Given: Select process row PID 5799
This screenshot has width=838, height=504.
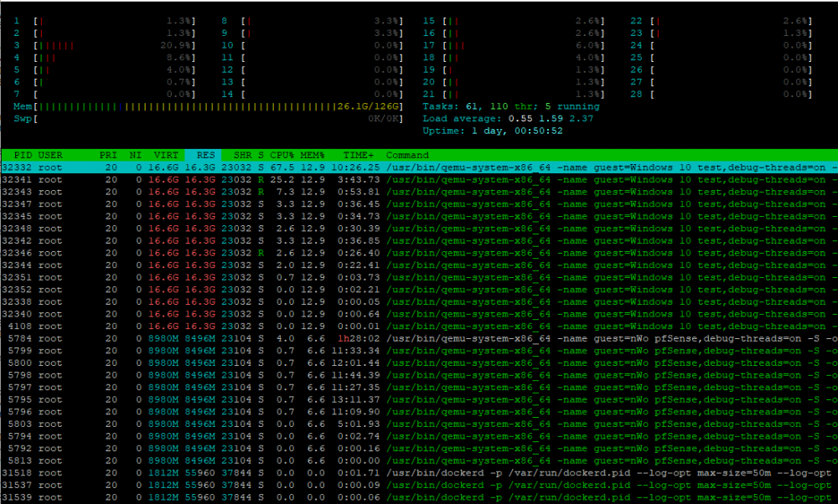Looking at the screenshot, I should coord(419,351).
